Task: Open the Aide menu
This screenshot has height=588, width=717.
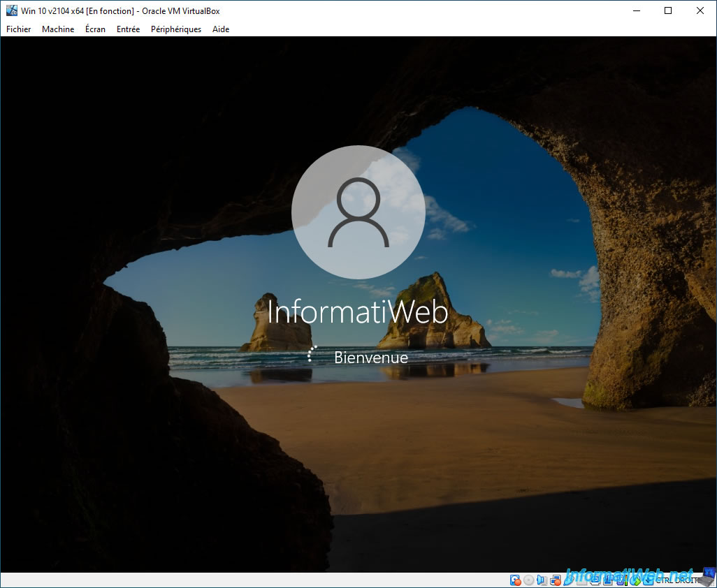Action: pyautogui.click(x=221, y=29)
